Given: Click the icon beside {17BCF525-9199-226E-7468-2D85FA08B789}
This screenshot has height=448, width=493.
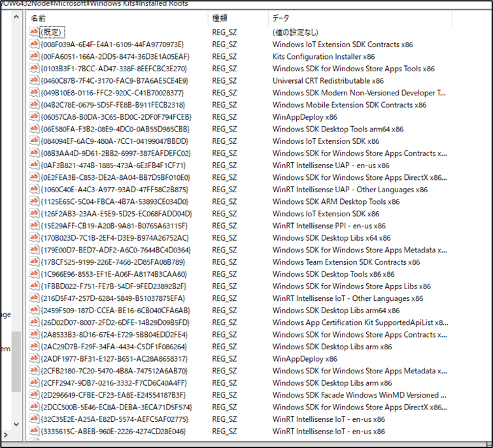Looking at the screenshot, I should click(x=34, y=262).
